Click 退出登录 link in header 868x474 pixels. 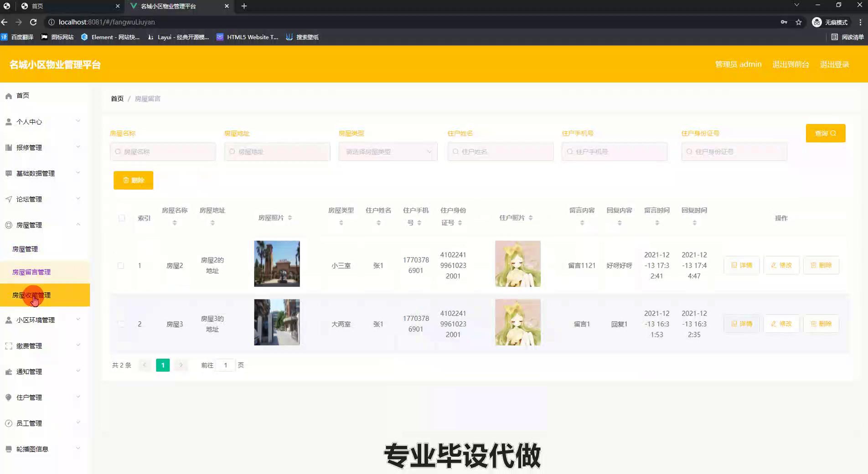(834, 64)
